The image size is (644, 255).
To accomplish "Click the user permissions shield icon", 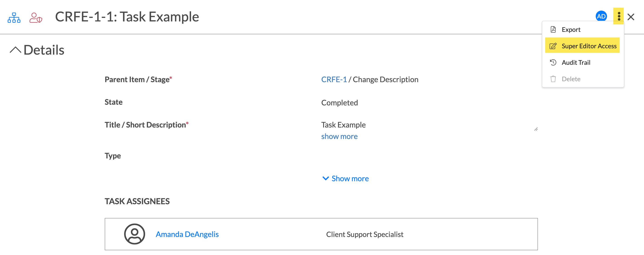I will (36, 18).
